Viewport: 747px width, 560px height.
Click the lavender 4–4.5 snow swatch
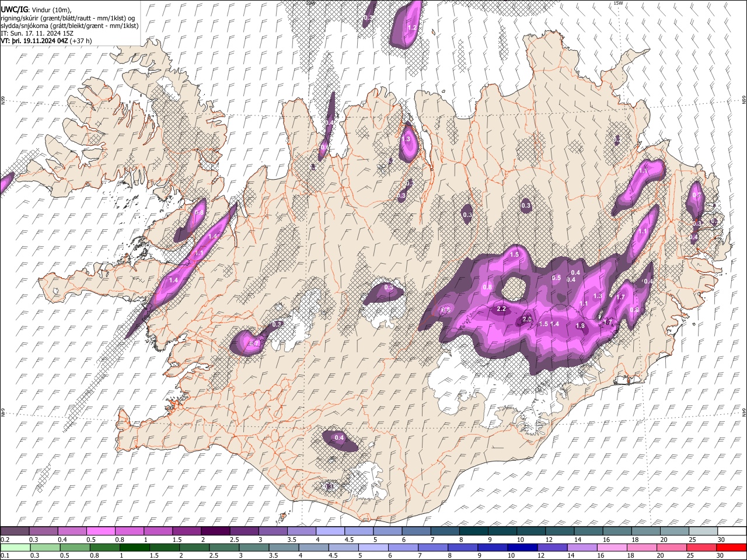pyautogui.click(x=329, y=531)
